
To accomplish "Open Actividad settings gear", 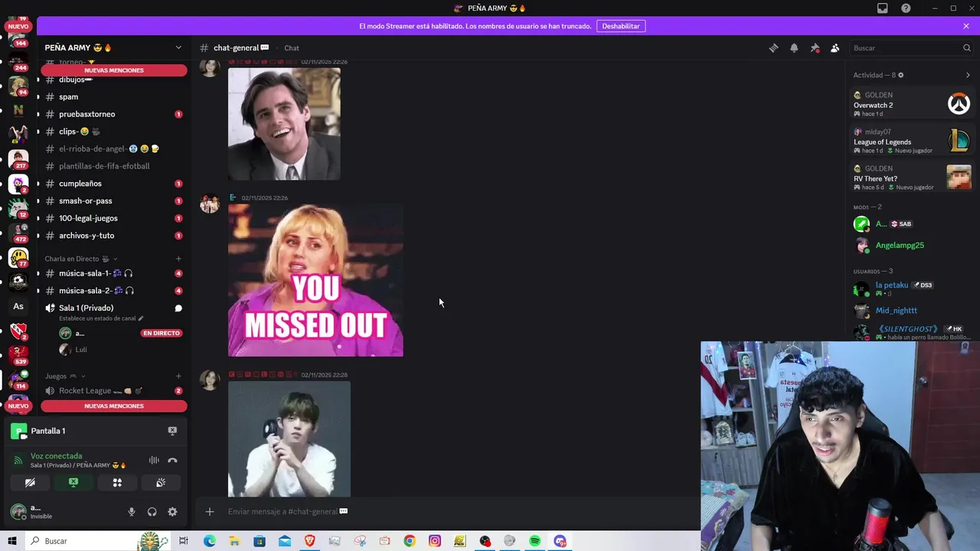I will coord(900,75).
